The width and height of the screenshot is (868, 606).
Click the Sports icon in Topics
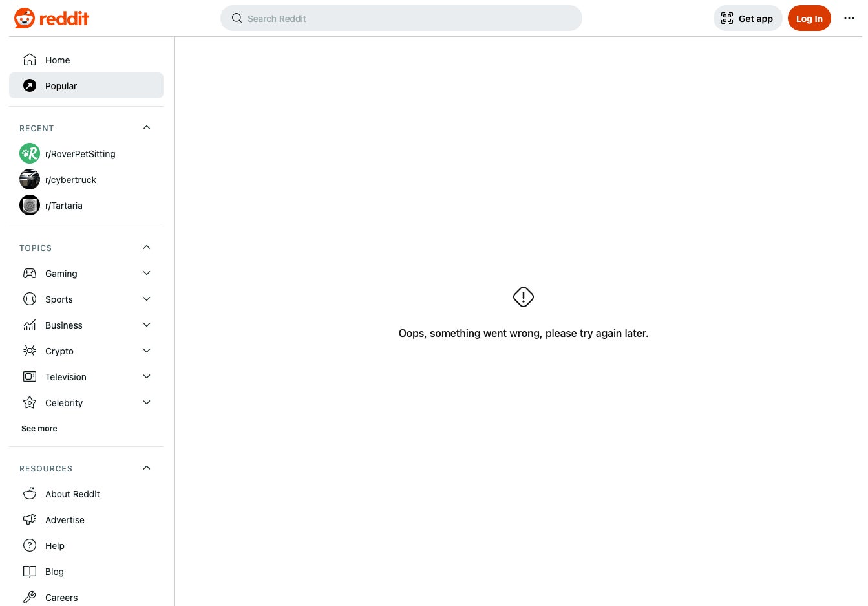point(30,299)
